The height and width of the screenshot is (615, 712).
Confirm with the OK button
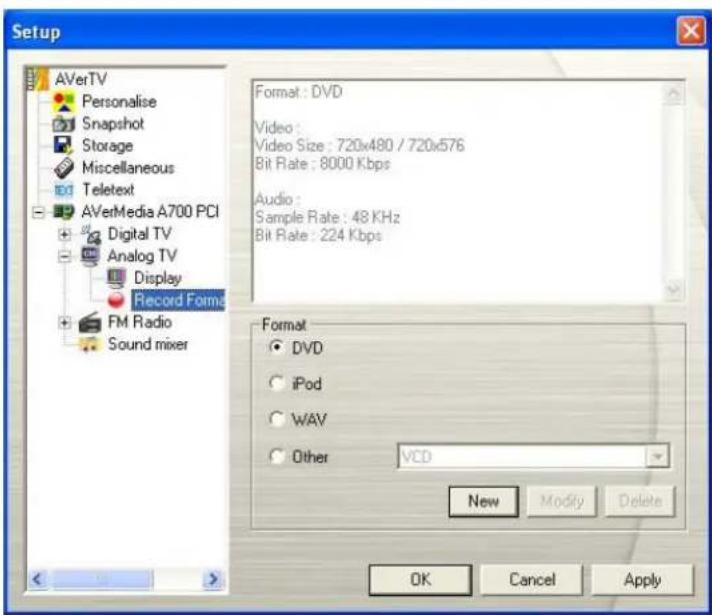click(420, 580)
